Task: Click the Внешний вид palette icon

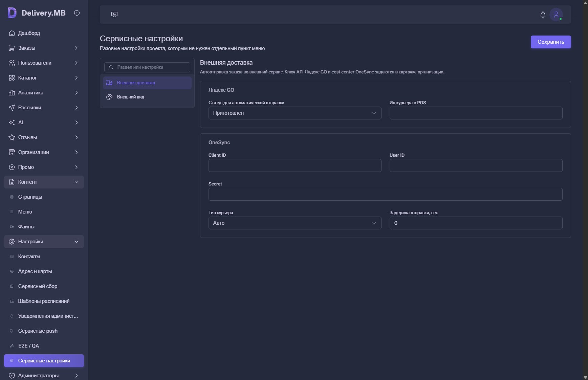Action: tap(109, 97)
